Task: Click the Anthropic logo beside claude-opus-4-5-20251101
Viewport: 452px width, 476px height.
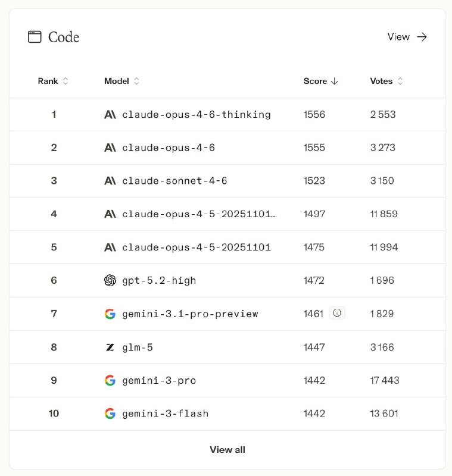Action: pyautogui.click(x=110, y=247)
